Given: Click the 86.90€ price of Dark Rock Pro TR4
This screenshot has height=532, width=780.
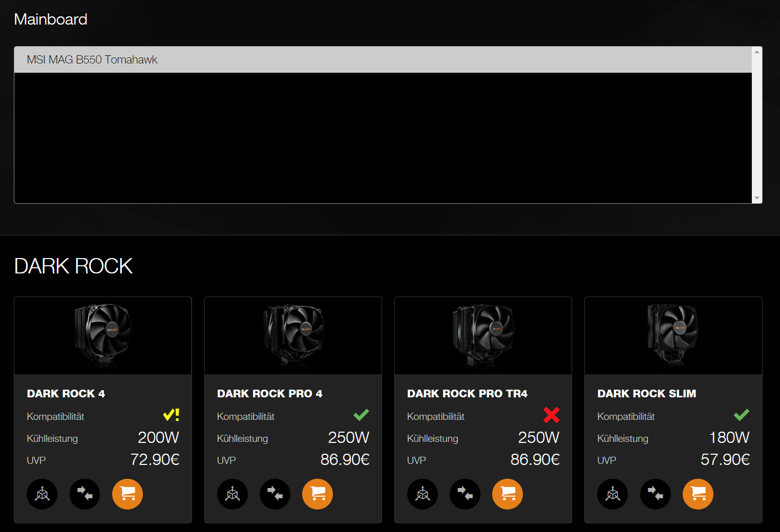Looking at the screenshot, I should (x=535, y=460).
